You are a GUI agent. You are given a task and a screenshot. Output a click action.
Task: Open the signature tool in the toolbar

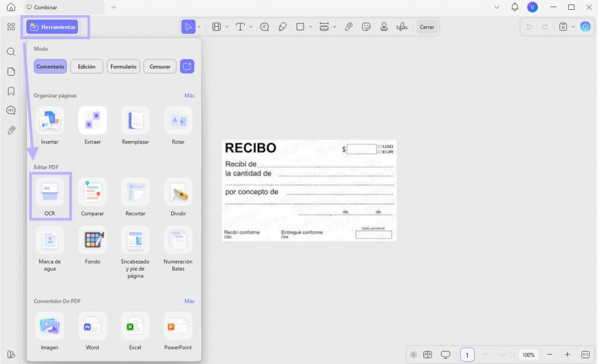pyautogui.click(x=402, y=27)
